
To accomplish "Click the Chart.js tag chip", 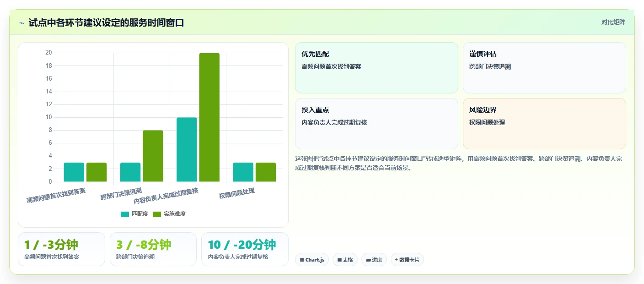I will [312, 260].
